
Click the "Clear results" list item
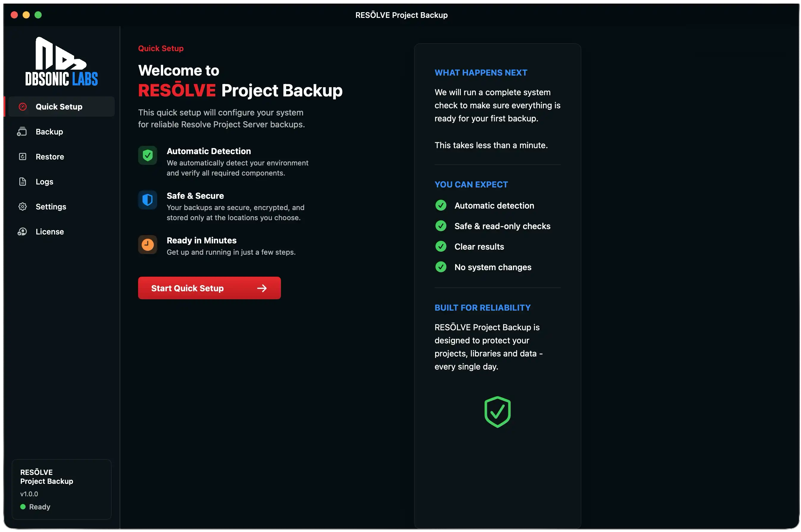[479, 247]
